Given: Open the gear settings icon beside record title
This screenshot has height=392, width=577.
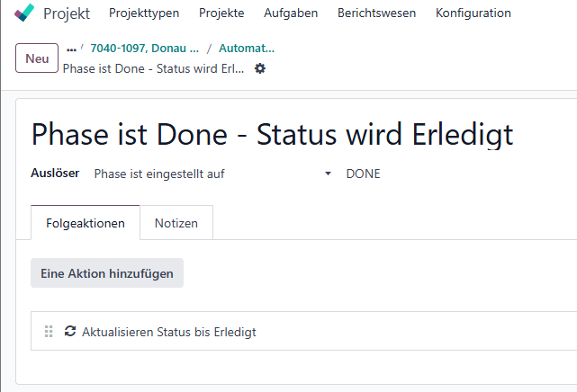Looking at the screenshot, I should pos(260,68).
